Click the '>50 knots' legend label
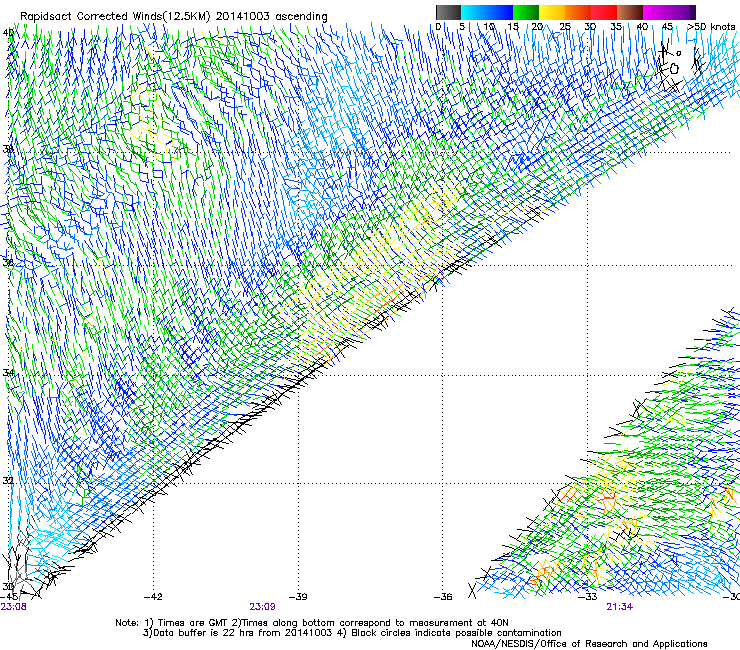Image resolution: width=740 pixels, height=650 pixels. point(712,27)
